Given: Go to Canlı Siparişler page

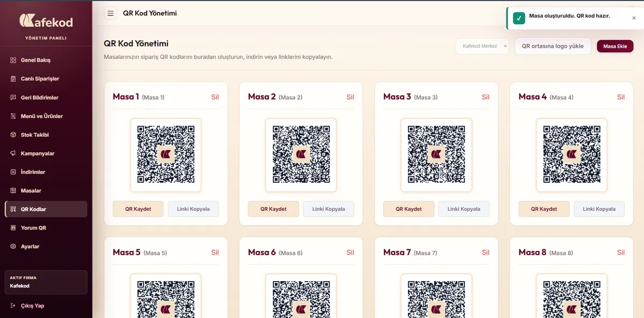Looking at the screenshot, I should click(x=46, y=79).
